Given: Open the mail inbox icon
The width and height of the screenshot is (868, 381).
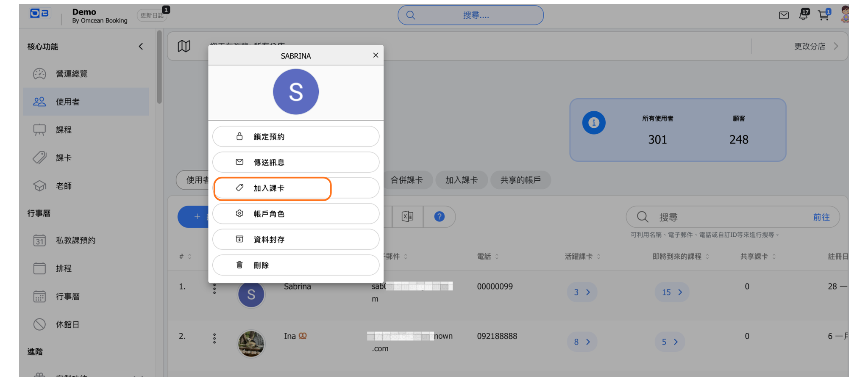Looking at the screenshot, I should (x=784, y=16).
